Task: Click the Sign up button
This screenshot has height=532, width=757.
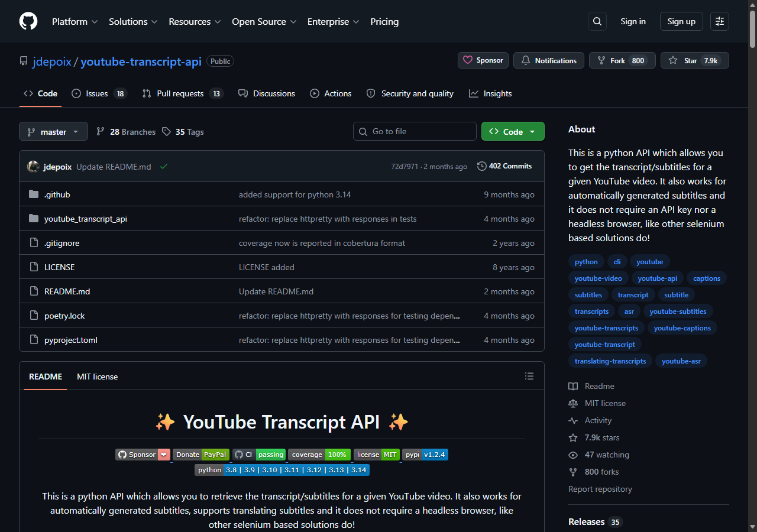Action: point(681,21)
